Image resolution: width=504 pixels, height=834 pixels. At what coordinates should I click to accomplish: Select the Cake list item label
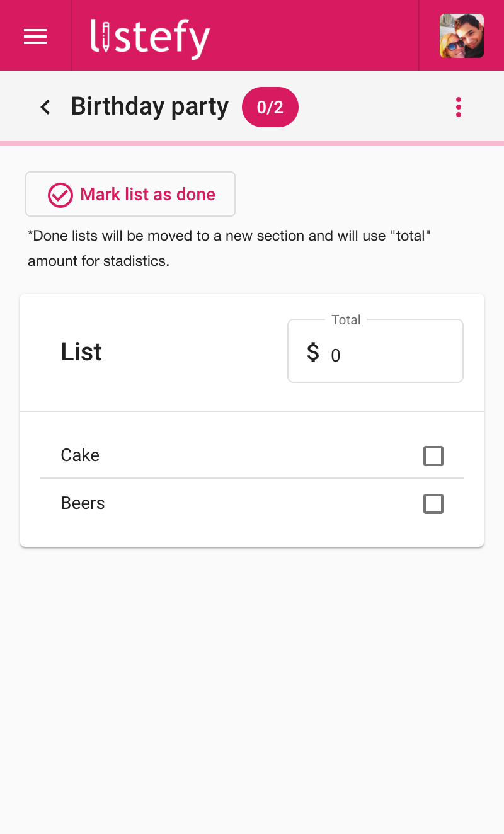80,455
